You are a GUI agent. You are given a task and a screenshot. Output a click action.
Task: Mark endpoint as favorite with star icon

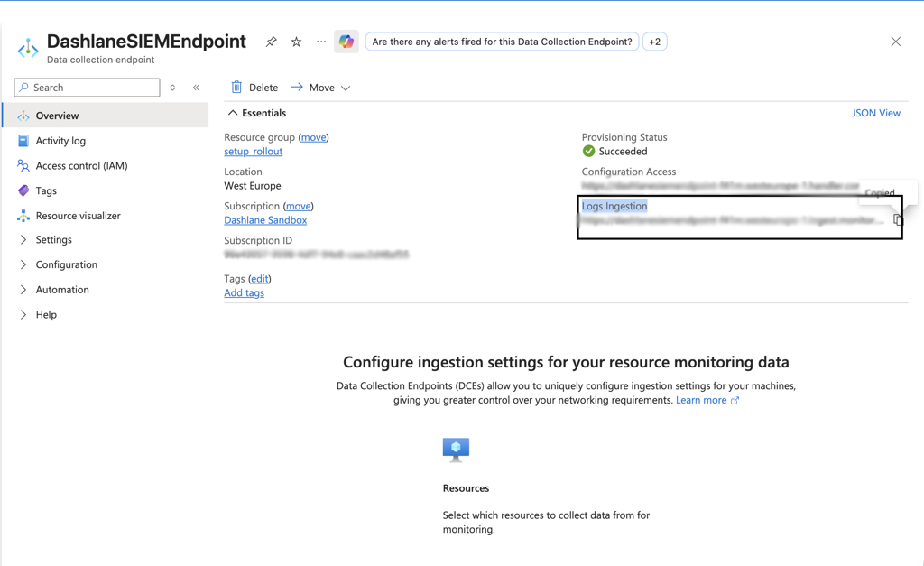[x=296, y=42]
